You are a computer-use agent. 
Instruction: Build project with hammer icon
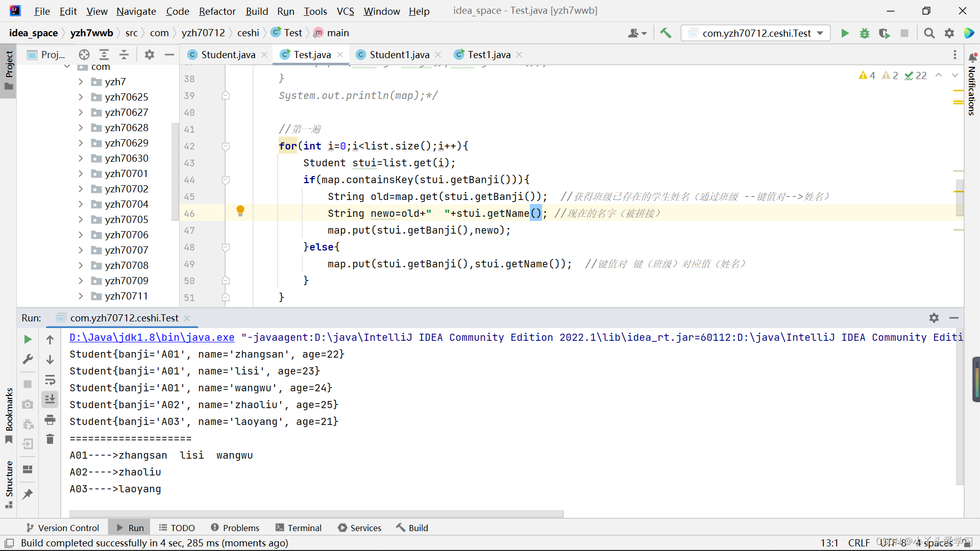pyautogui.click(x=666, y=33)
